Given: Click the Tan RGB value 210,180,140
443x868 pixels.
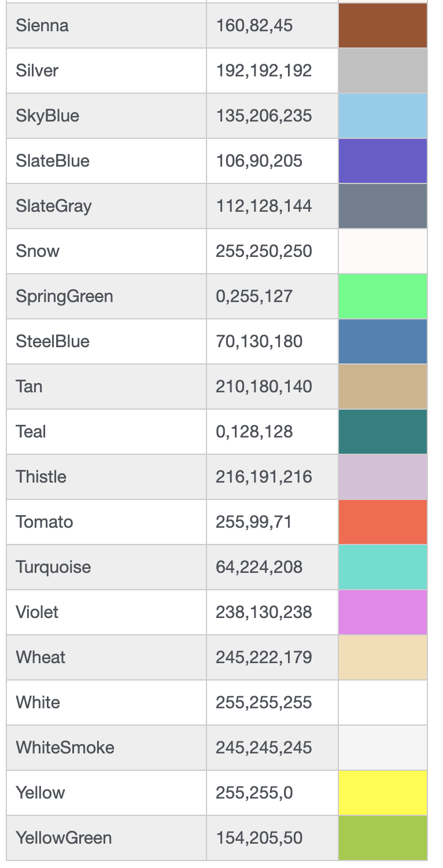Looking at the screenshot, I should pos(264,387).
